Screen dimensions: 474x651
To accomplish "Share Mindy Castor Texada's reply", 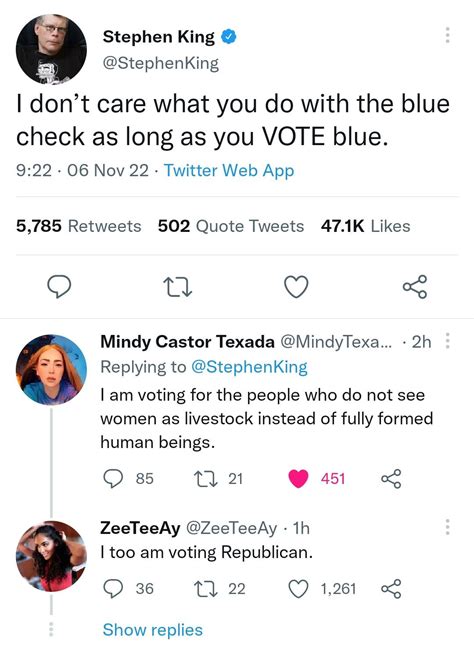I will click(391, 479).
